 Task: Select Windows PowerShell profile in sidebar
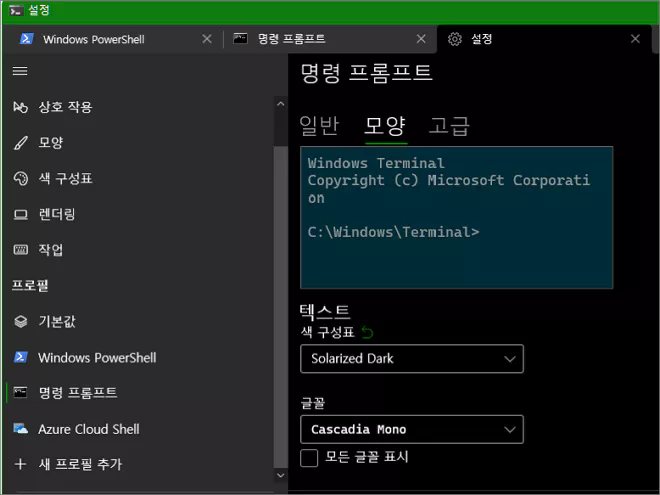tap(139, 357)
